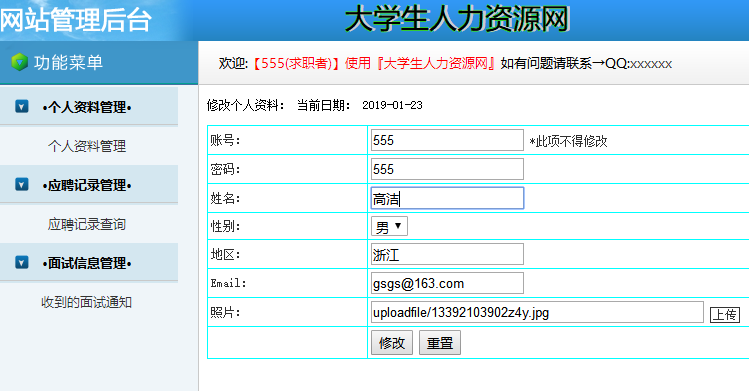Screen dimensions: 749x391
Task: Click the 账号: label
Action: click(x=225, y=140)
